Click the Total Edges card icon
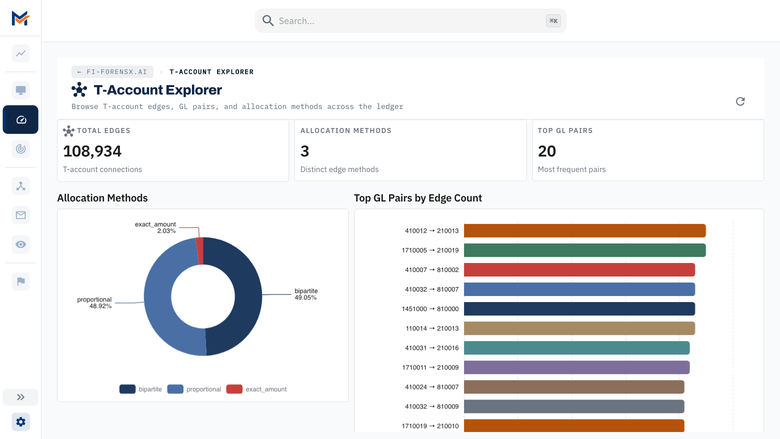This screenshot has width=780, height=439. pos(69,131)
